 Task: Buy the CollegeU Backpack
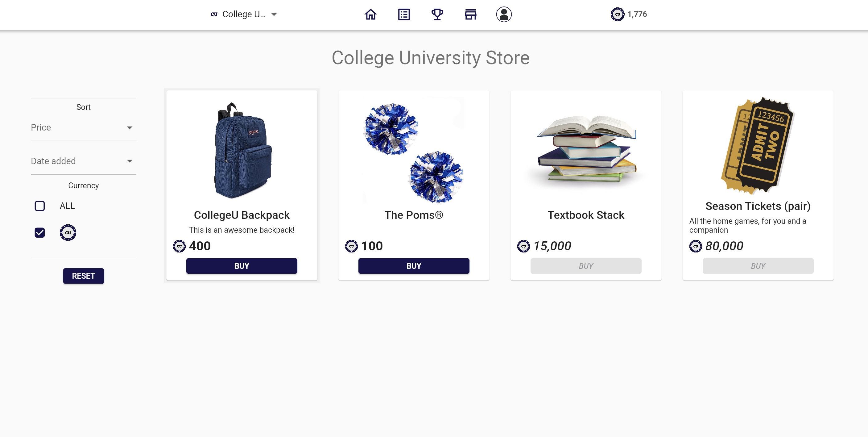pos(242,266)
